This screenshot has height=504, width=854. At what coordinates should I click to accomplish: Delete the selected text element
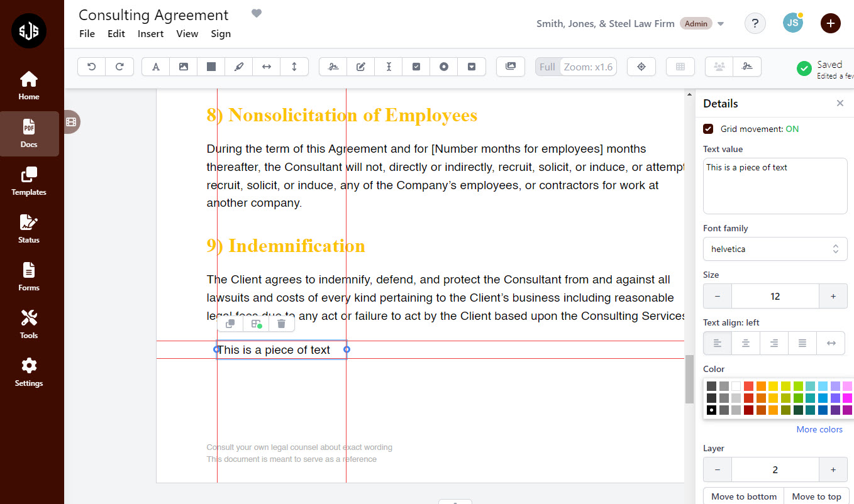tap(282, 324)
